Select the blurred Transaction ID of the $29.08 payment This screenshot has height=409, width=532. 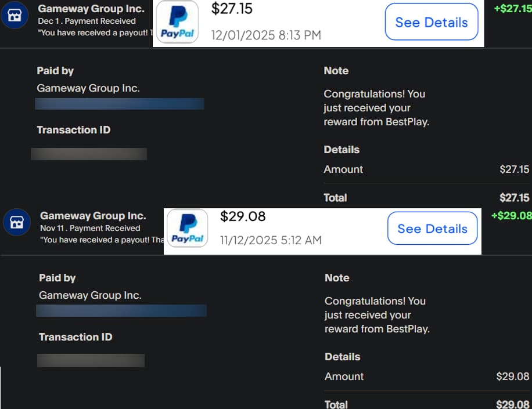click(91, 360)
